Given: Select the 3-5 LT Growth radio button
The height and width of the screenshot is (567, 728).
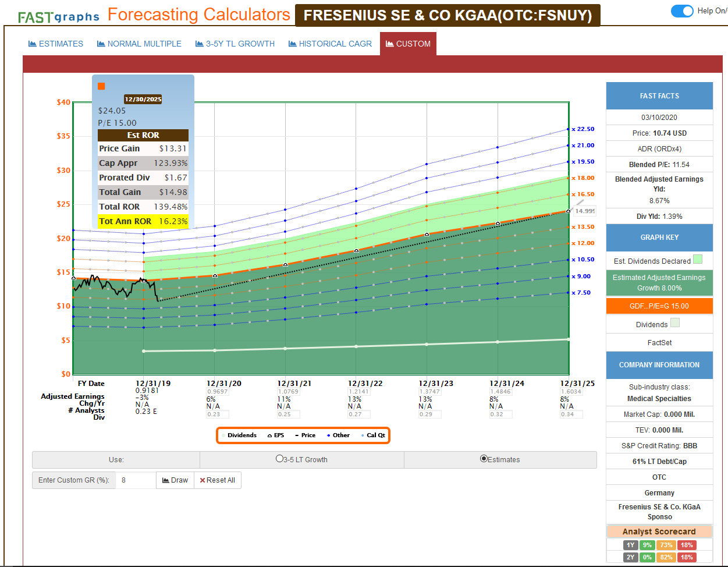Looking at the screenshot, I should pos(279,459).
